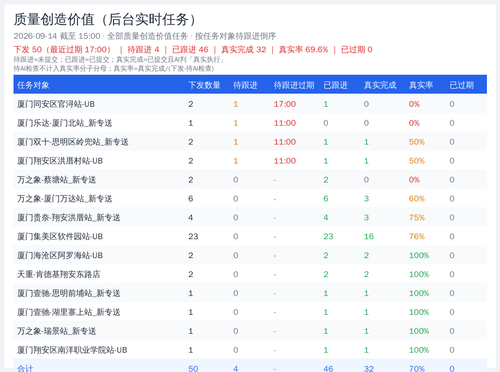Click the red summary text 真实率 69.6%

pos(303,50)
